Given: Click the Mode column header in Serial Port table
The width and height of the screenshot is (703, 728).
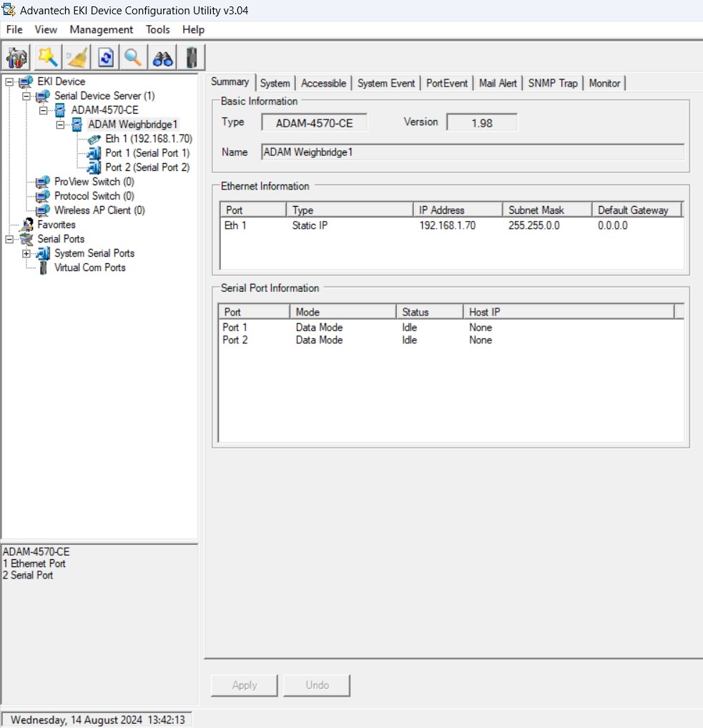Looking at the screenshot, I should click(x=343, y=312).
